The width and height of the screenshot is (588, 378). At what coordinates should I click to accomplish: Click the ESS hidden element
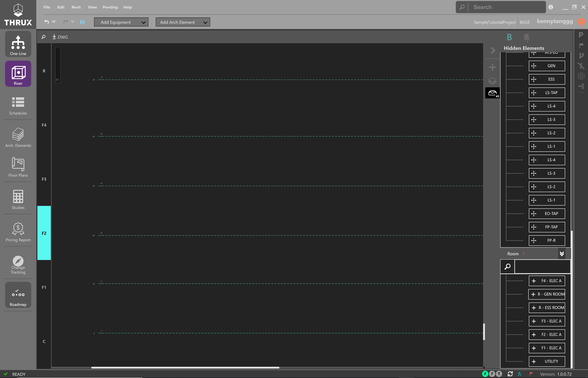pos(547,79)
